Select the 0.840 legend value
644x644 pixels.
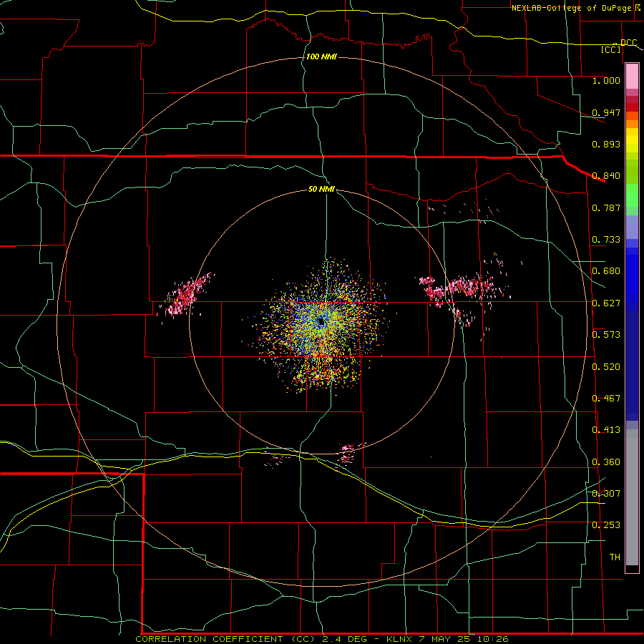(x=606, y=176)
